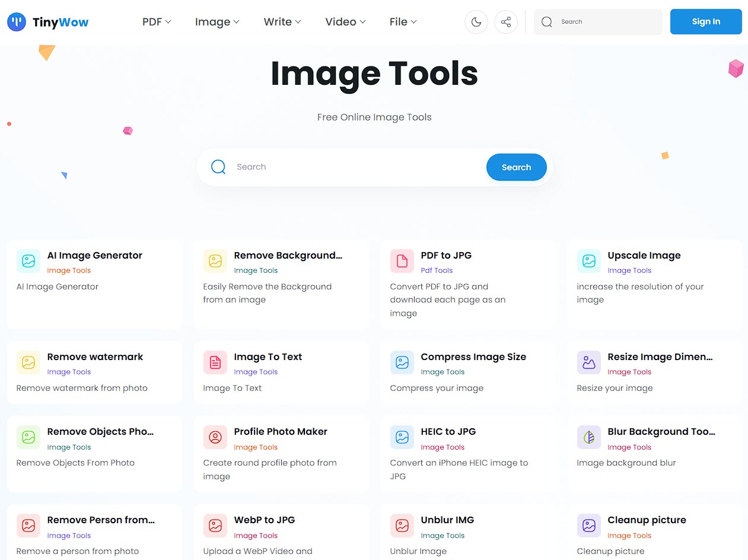Open the Write dropdown menu

point(282,22)
